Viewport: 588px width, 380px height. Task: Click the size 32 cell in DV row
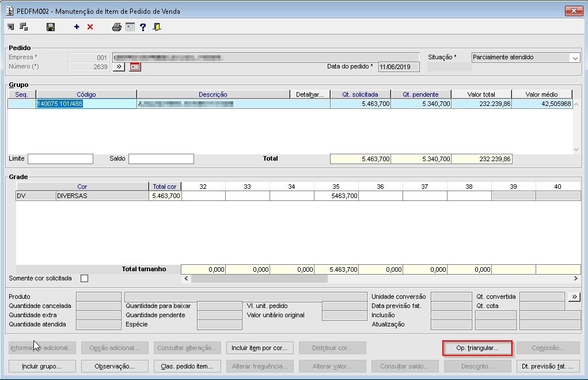click(203, 196)
